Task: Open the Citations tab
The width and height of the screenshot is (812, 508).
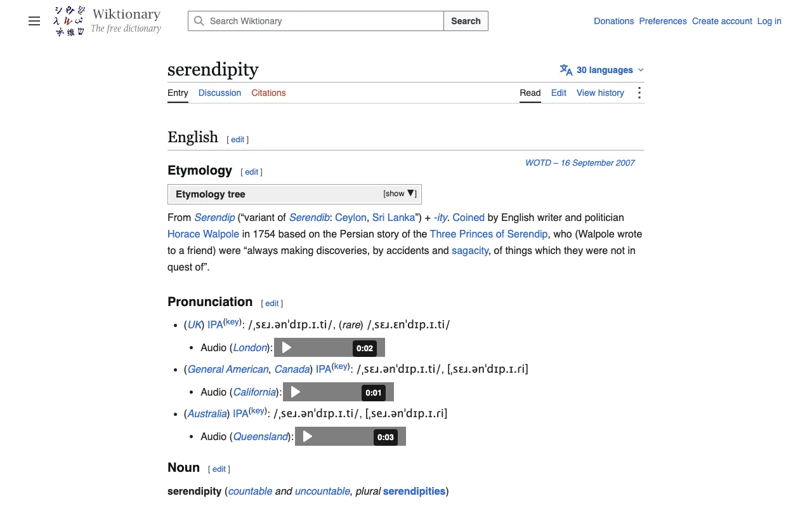Action: click(268, 93)
